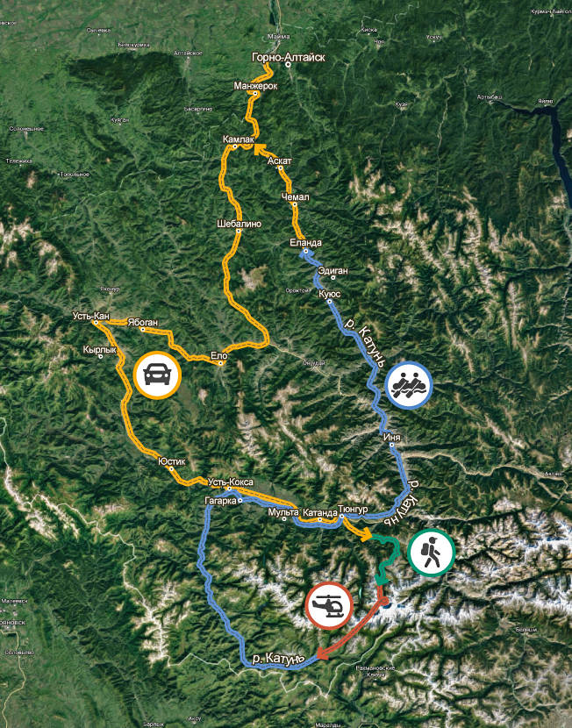Click the red arrowhead of the helicopter route
The height and width of the screenshot is (728, 572).
[323, 655]
